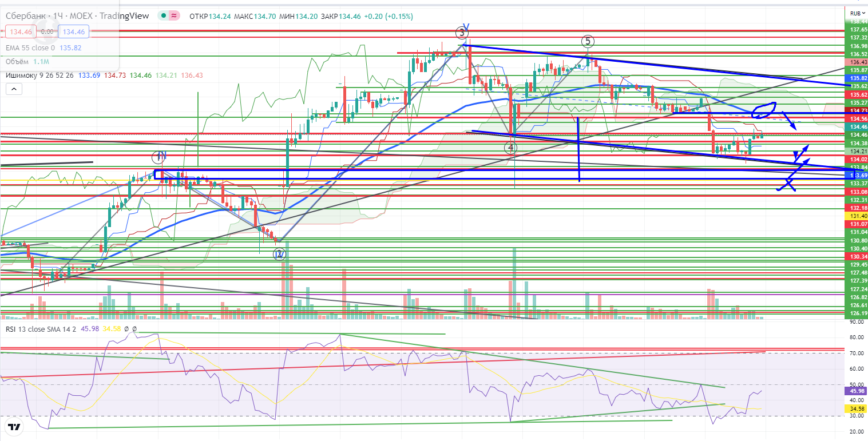Select the circled wave 3 label
The height and width of the screenshot is (441, 868).
point(461,33)
